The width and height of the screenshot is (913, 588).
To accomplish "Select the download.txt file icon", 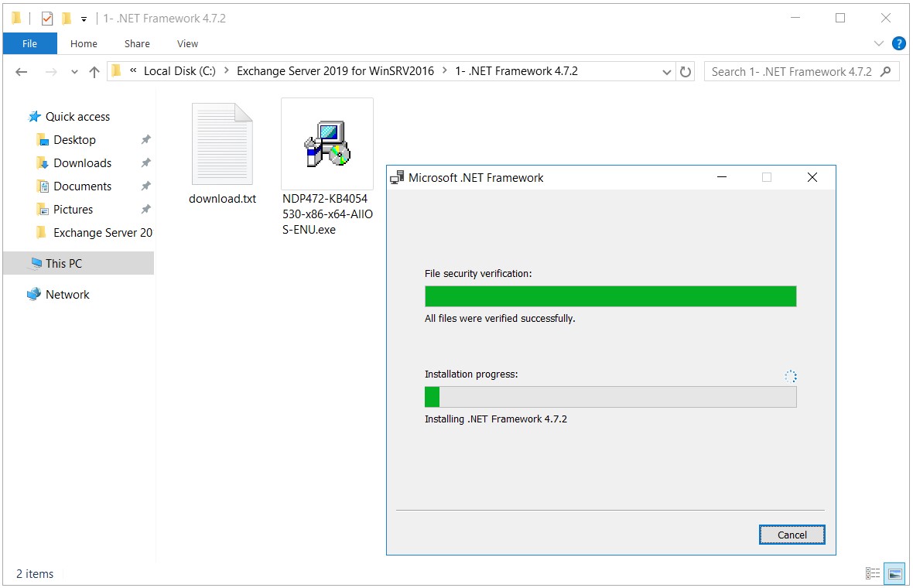I will tap(222, 144).
